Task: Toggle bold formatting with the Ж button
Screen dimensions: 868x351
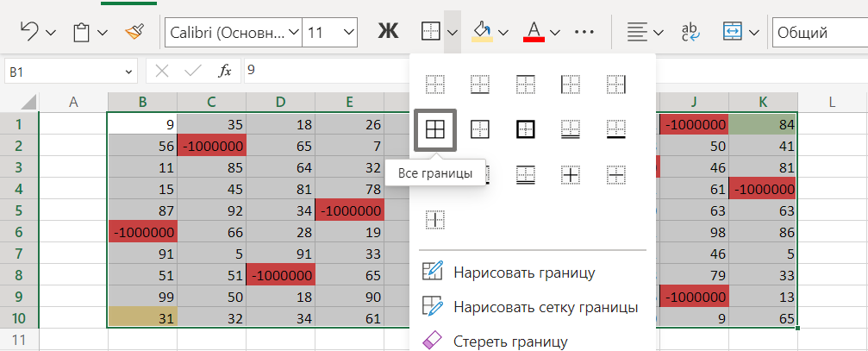Action: coord(389,33)
